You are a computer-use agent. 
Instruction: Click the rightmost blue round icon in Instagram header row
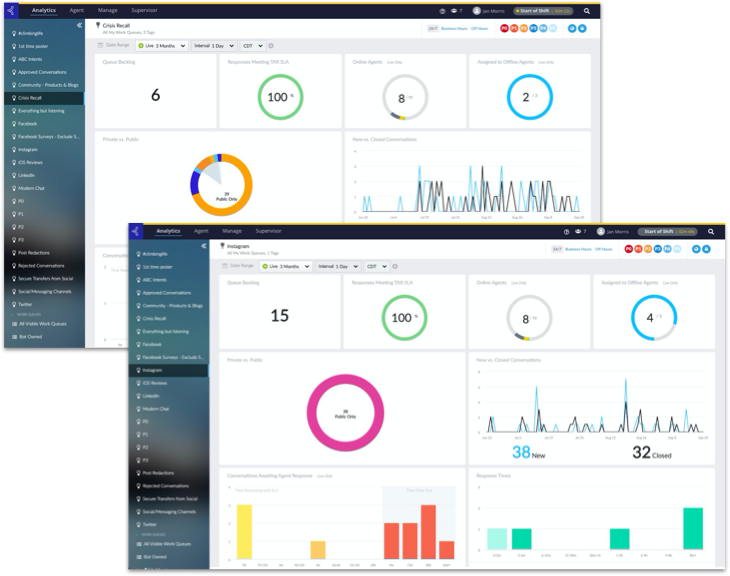[708, 248]
